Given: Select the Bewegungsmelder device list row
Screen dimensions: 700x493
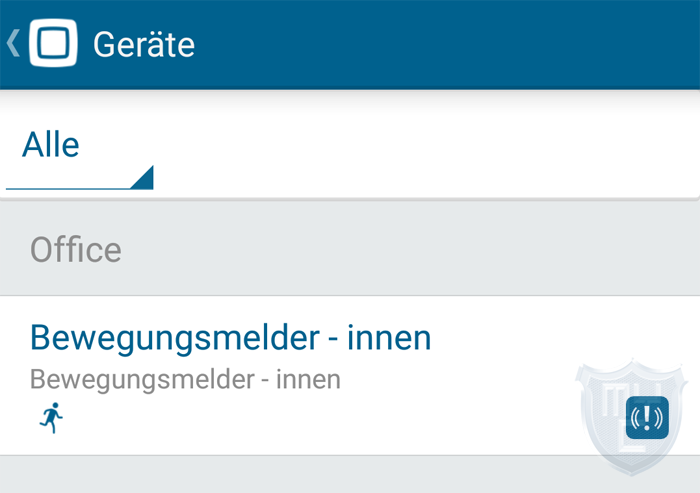Looking at the screenshot, I should pos(350,375).
